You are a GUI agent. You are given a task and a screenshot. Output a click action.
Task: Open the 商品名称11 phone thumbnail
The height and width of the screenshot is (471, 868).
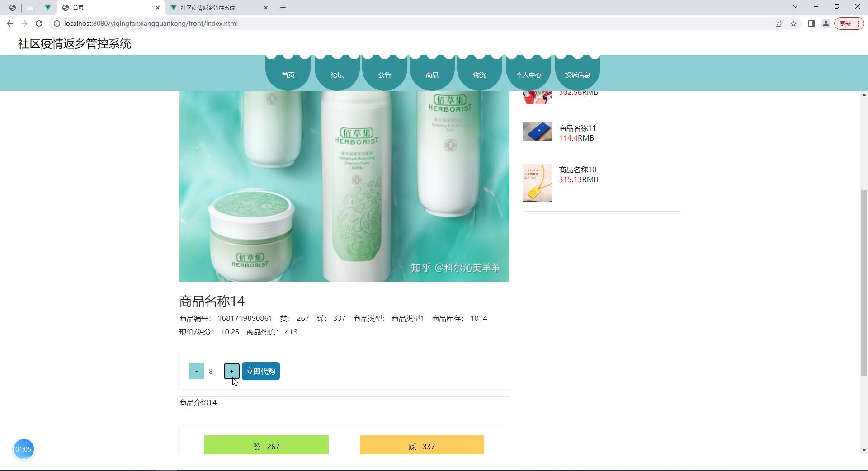click(538, 132)
